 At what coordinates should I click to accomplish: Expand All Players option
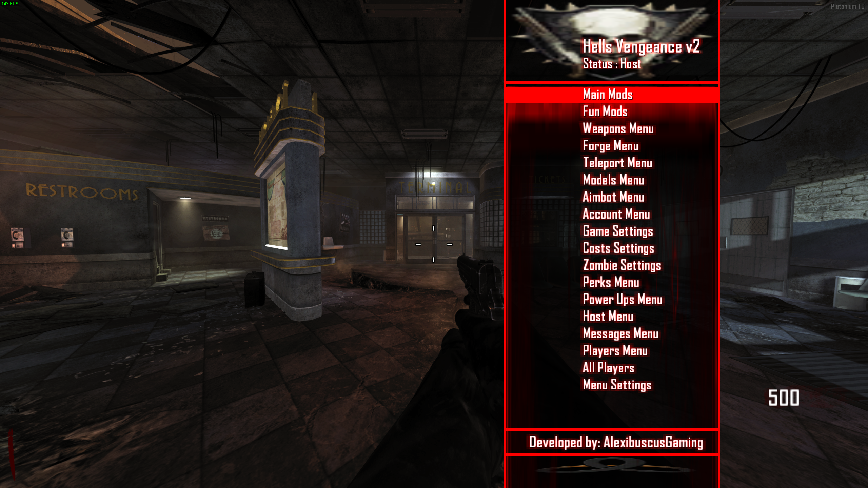[608, 368]
